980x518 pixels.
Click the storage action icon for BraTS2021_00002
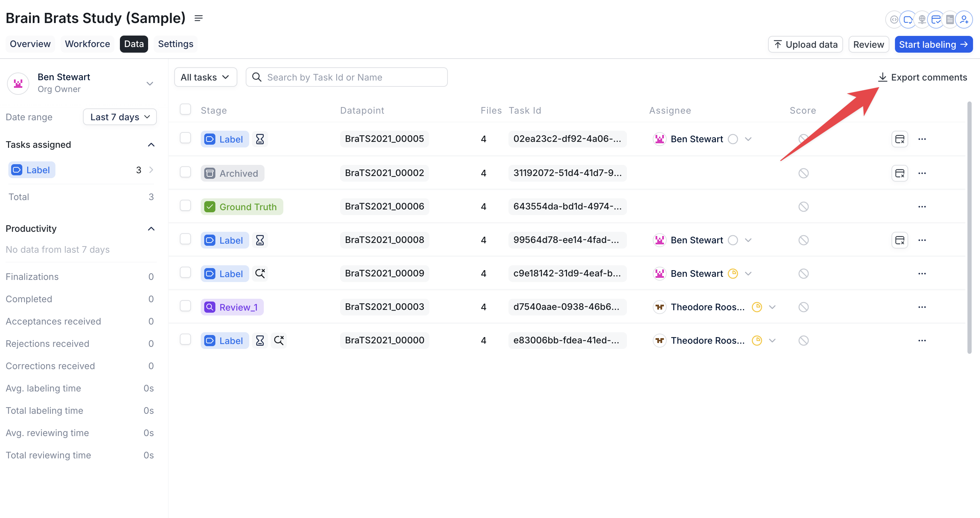pos(900,173)
